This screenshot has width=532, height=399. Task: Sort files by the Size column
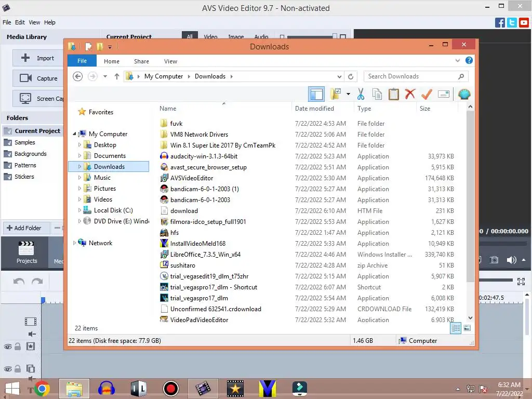point(425,108)
